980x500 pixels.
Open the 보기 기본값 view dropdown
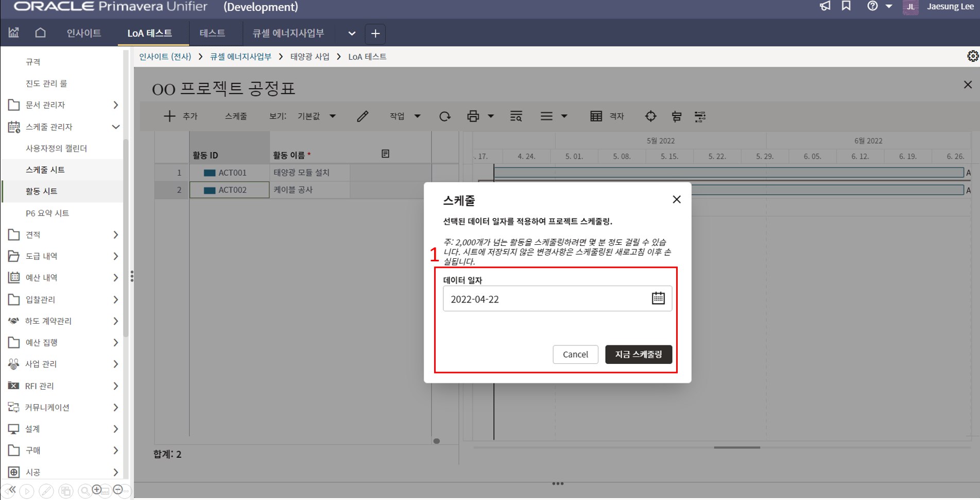316,116
